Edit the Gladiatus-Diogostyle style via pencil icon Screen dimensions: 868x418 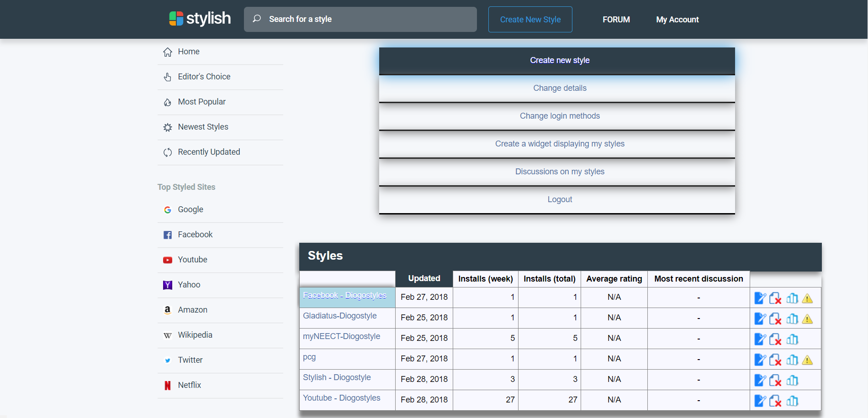pyautogui.click(x=760, y=319)
